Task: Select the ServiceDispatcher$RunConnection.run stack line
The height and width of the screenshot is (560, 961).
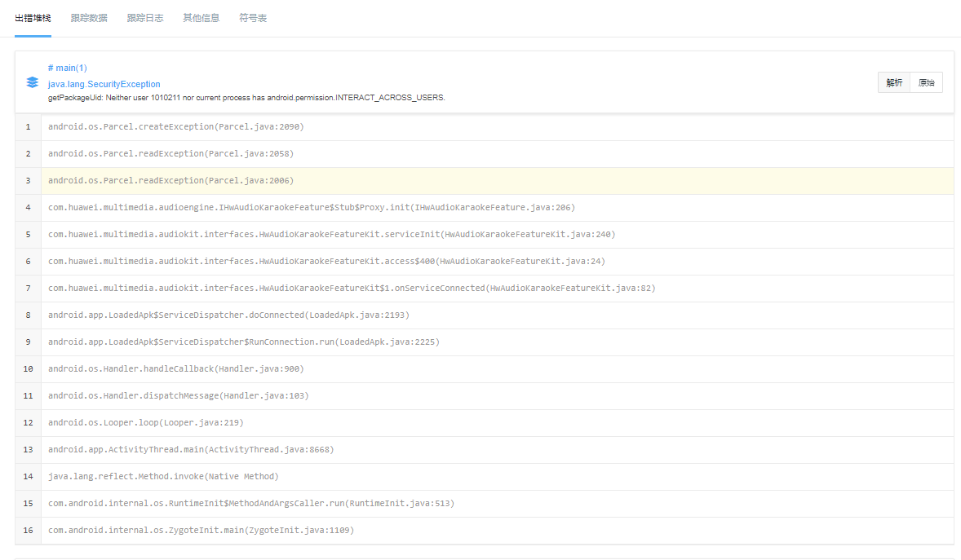Action: point(497,342)
